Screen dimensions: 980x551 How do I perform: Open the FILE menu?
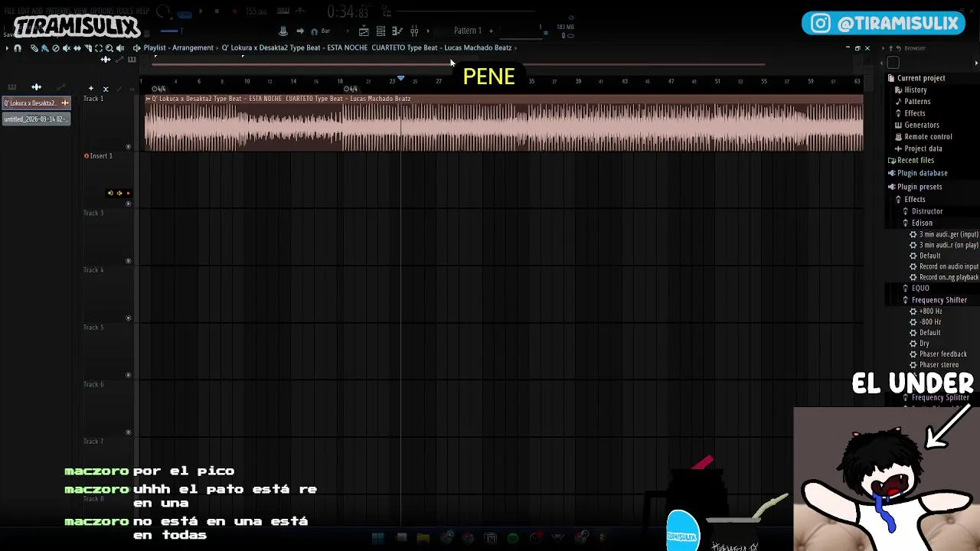[10, 11]
